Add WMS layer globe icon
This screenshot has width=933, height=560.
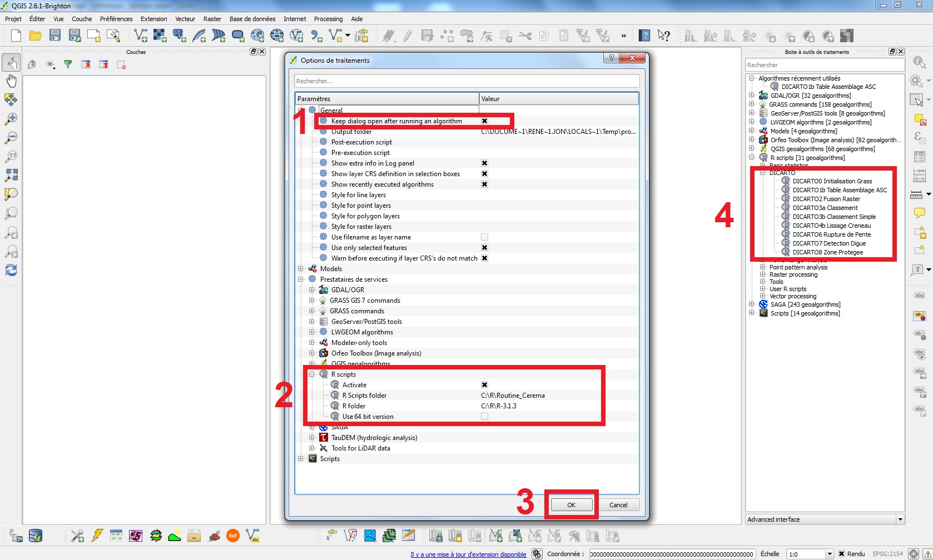(x=257, y=36)
